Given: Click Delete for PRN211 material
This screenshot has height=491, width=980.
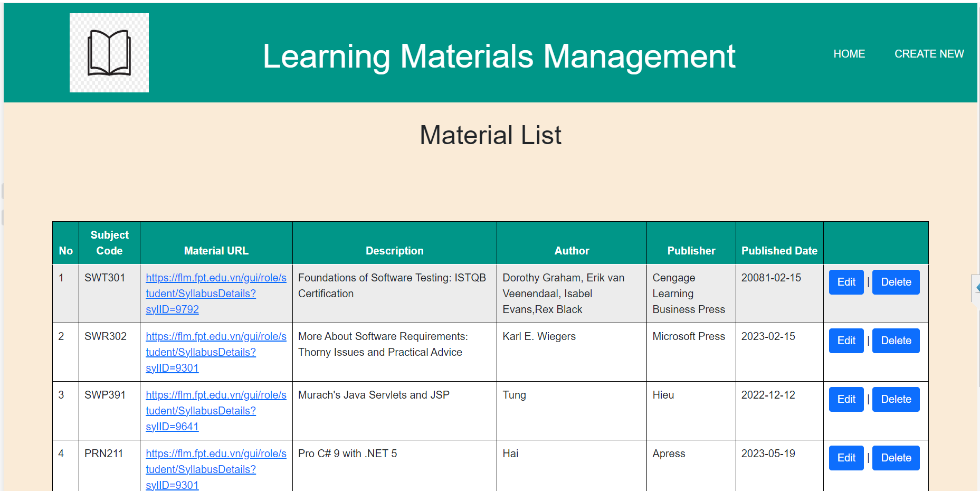Looking at the screenshot, I should 896,458.
